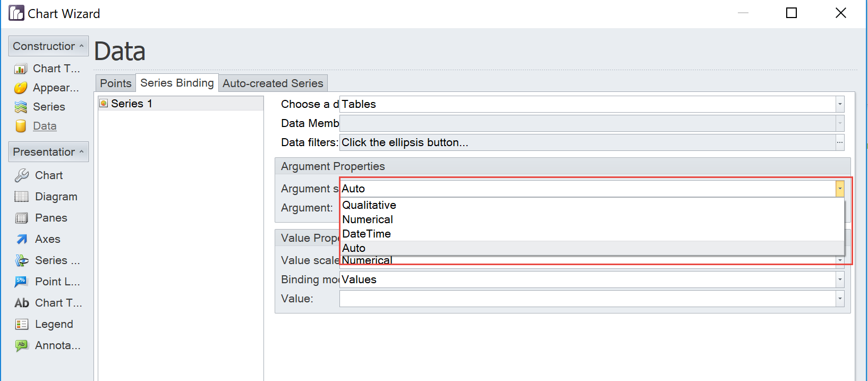
Task: Click the Legend icon
Action: point(22,324)
